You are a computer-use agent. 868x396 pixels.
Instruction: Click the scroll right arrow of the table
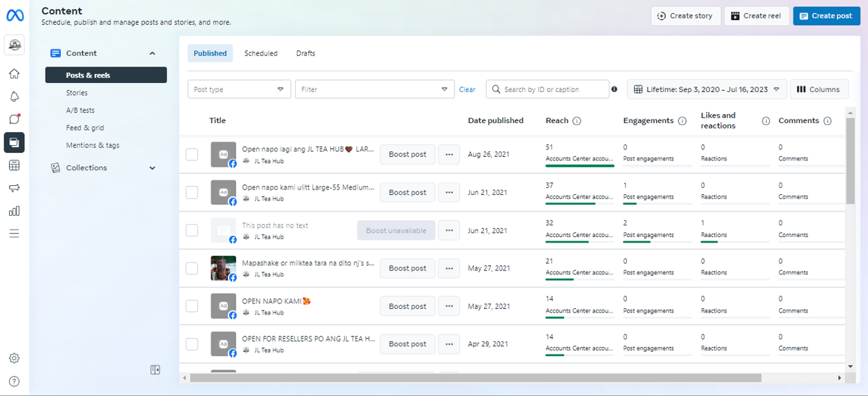coord(840,378)
